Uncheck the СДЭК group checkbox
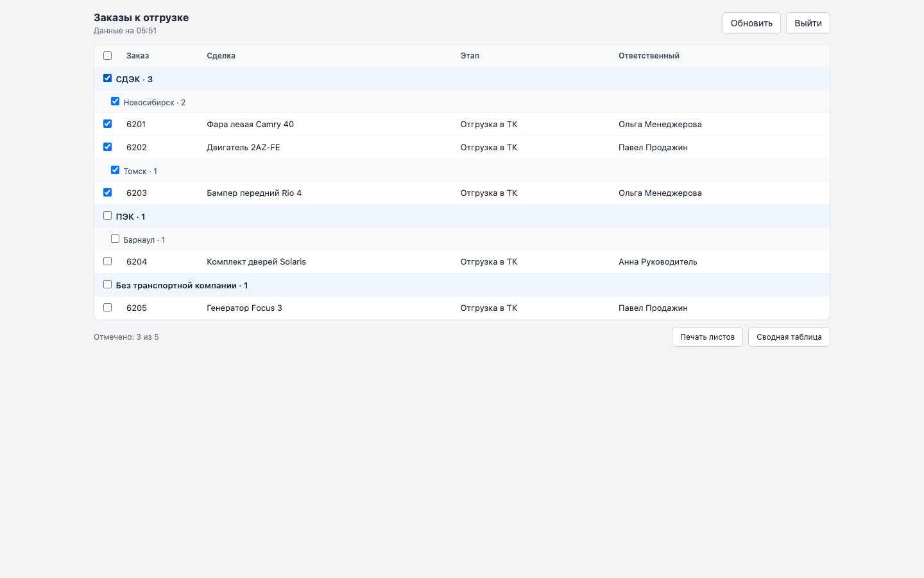Screen dimensions: 924x578 pos(107,78)
